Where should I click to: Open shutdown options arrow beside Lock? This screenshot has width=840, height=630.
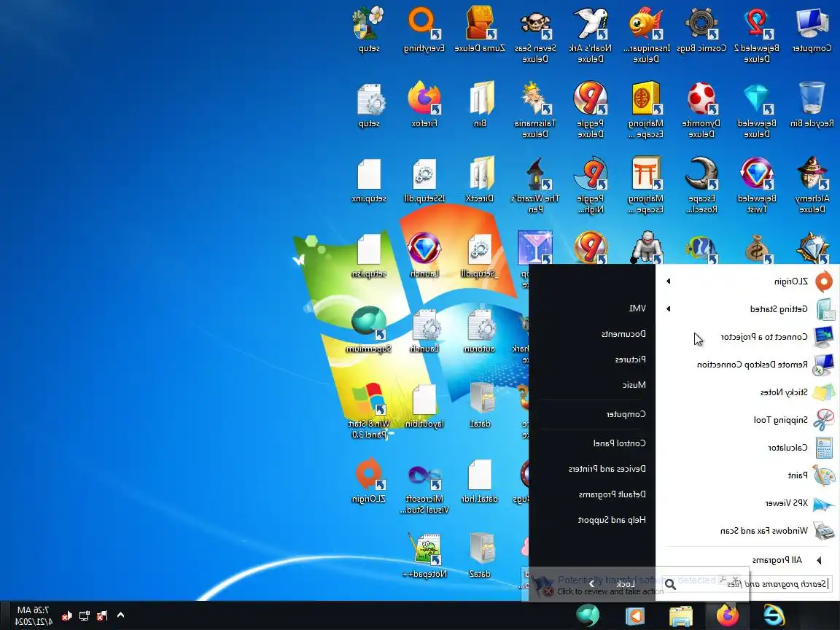pyautogui.click(x=591, y=584)
